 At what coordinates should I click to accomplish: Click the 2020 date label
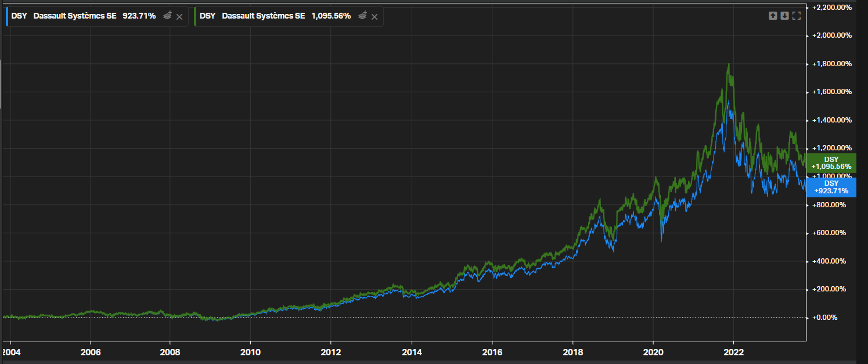click(x=653, y=352)
